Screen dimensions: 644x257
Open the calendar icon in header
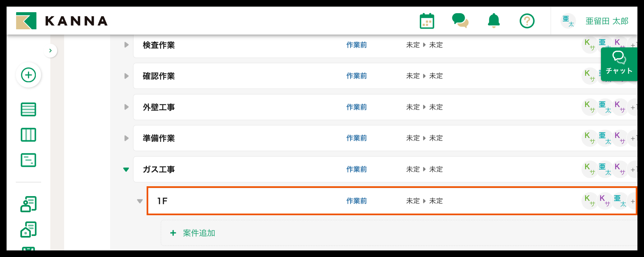tap(427, 21)
